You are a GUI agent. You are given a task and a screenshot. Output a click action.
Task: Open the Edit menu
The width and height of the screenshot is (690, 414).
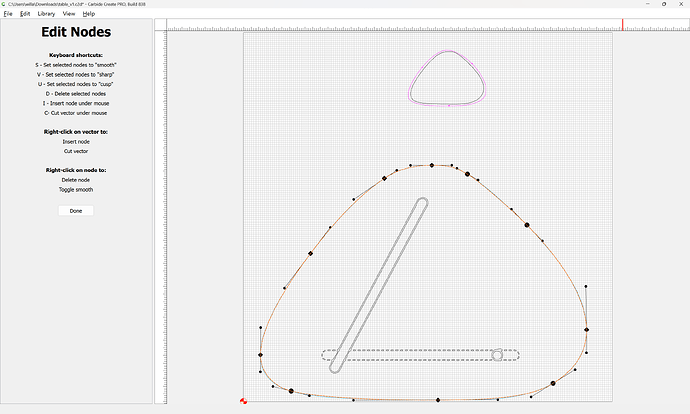pyautogui.click(x=23, y=14)
